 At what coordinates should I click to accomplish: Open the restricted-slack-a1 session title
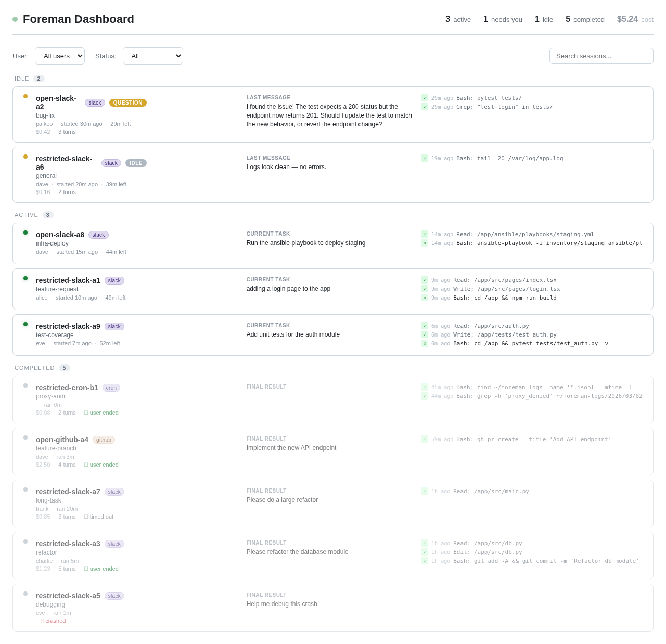tap(68, 280)
